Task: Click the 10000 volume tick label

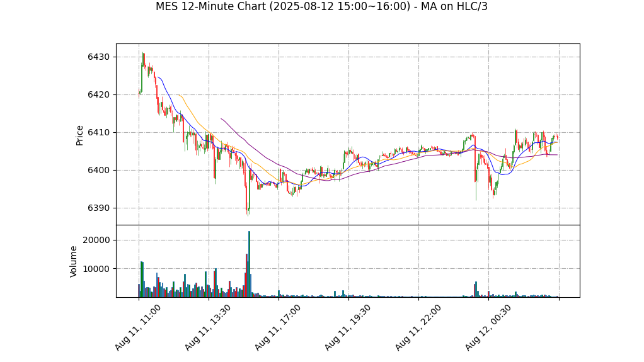Action: (x=96, y=269)
